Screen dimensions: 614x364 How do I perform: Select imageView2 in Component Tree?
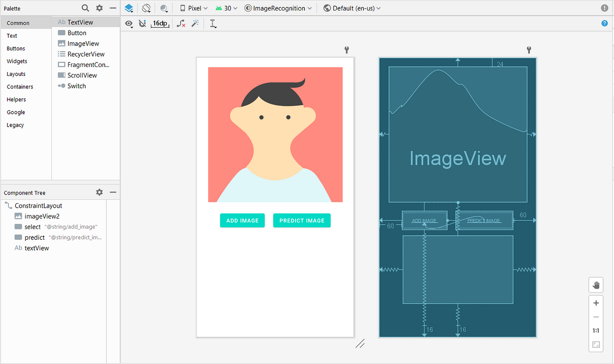click(42, 216)
